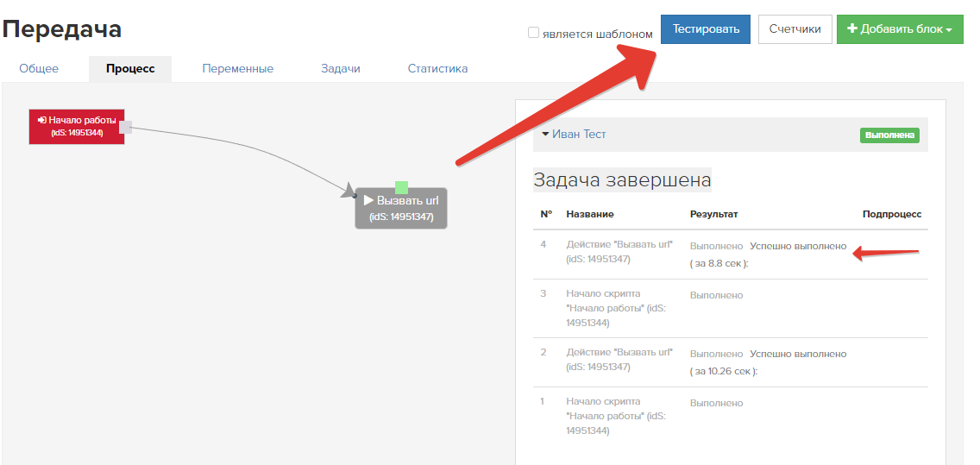Viewport: 980px width, 465px height.
Task: Open the Иван Тест task link
Action: click(579, 135)
